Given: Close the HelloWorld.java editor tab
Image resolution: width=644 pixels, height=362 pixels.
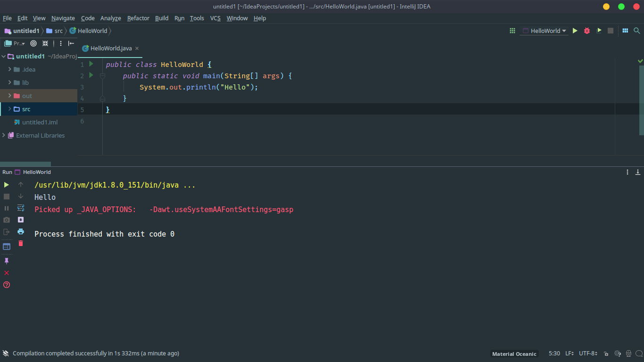Looking at the screenshot, I should pos(137,49).
